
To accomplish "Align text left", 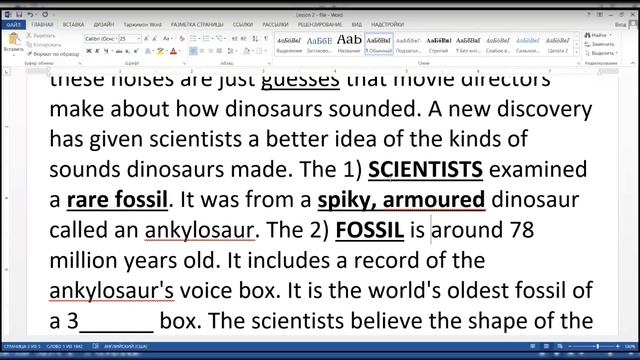I will coord(193,51).
